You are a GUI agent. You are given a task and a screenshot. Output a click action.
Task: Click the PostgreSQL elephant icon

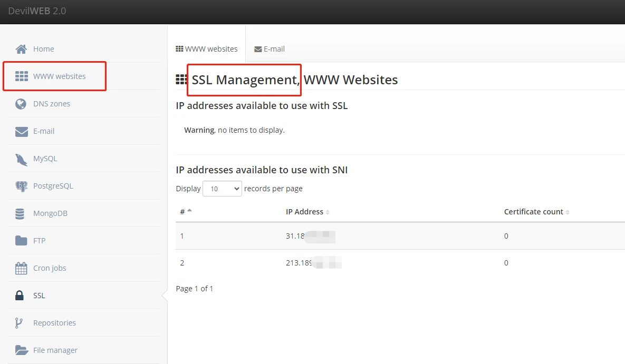21,186
